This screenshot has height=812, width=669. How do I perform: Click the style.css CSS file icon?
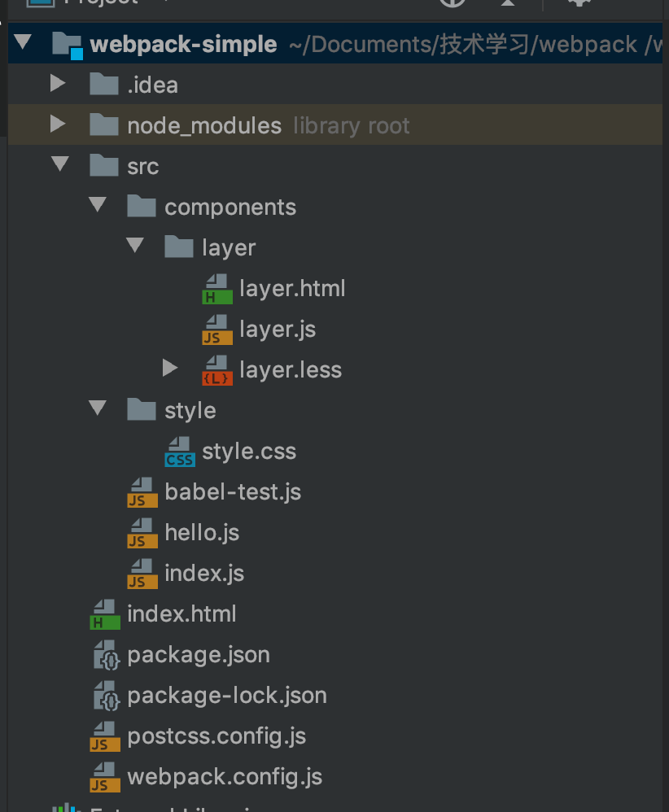pos(179,452)
